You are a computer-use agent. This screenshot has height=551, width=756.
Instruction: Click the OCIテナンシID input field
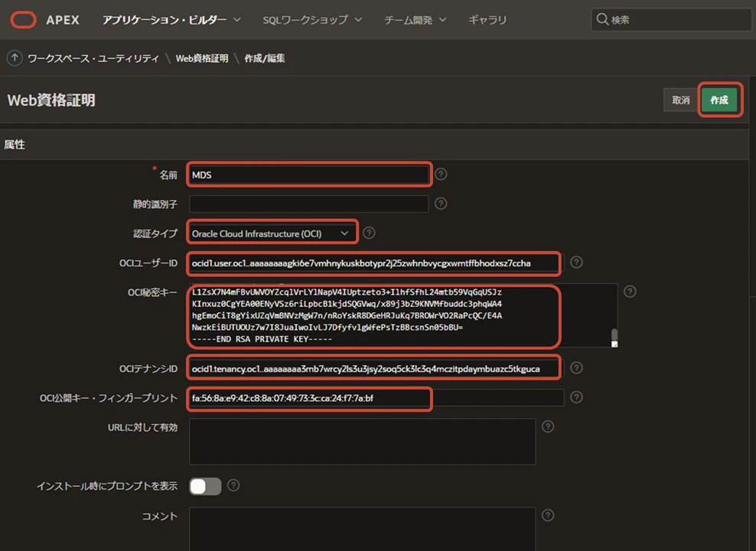376,369
